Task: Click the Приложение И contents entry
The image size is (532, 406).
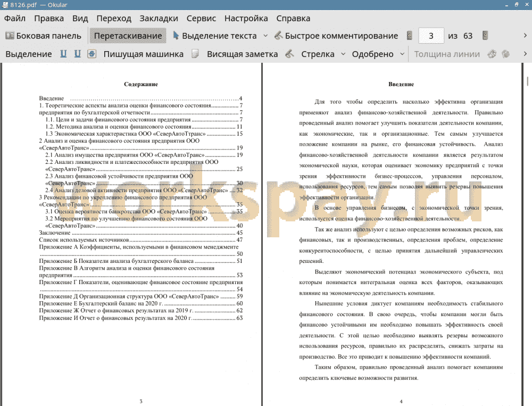Action: pos(141,318)
